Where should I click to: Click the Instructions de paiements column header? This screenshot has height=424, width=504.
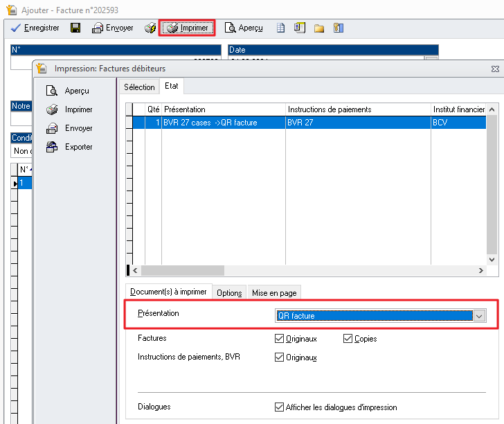click(358, 109)
